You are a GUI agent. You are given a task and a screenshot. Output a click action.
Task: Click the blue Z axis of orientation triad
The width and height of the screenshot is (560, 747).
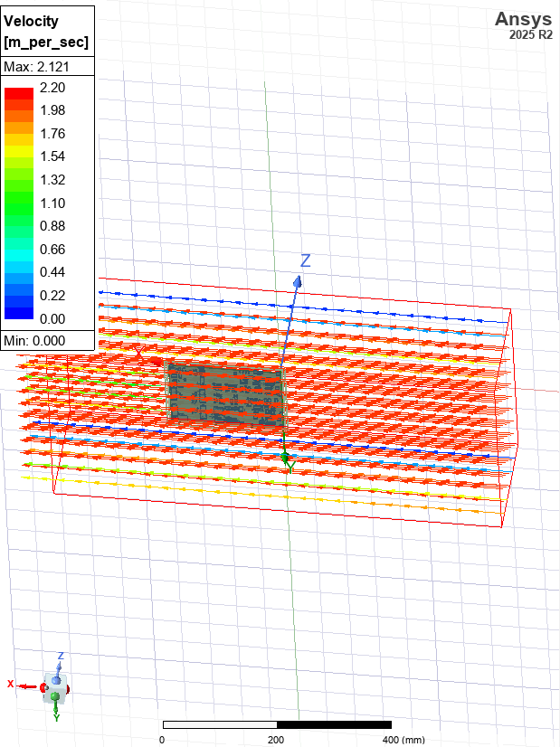pyautogui.click(x=59, y=667)
